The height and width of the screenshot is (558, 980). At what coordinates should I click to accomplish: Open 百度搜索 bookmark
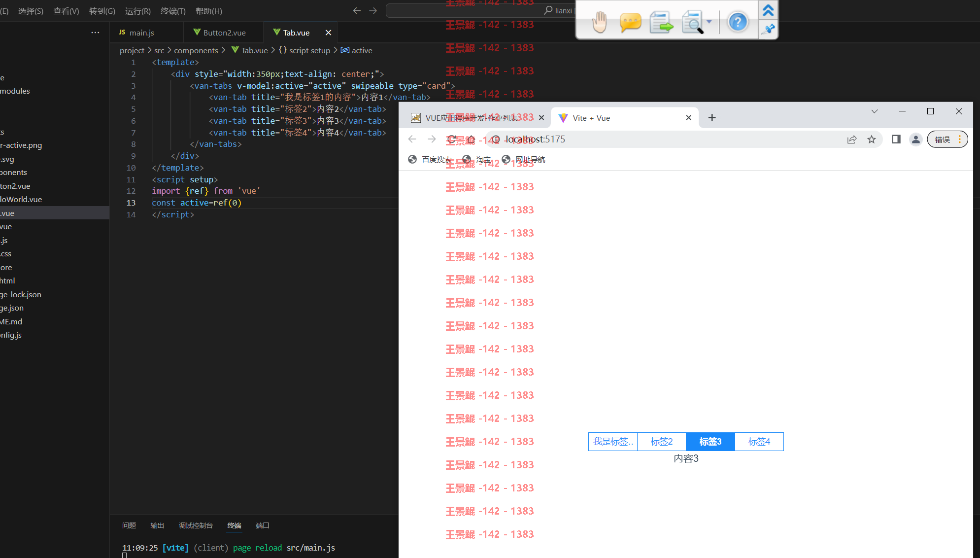click(430, 160)
